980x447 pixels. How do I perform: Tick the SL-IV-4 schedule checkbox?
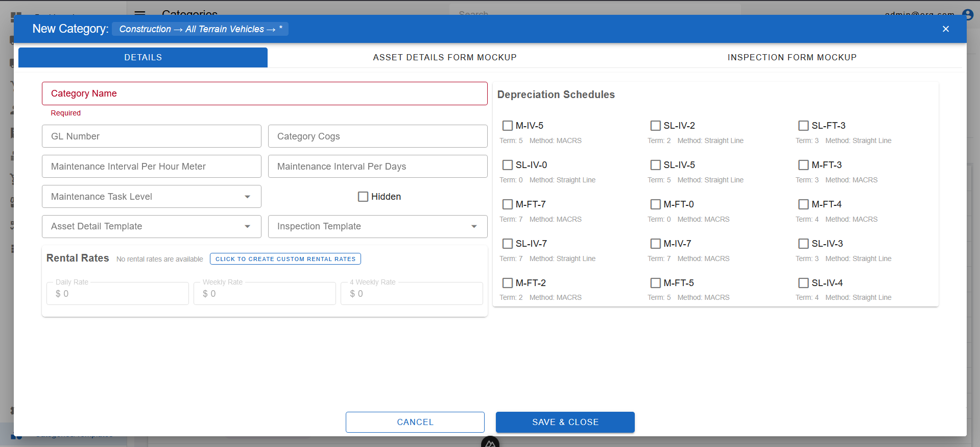(x=803, y=283)
